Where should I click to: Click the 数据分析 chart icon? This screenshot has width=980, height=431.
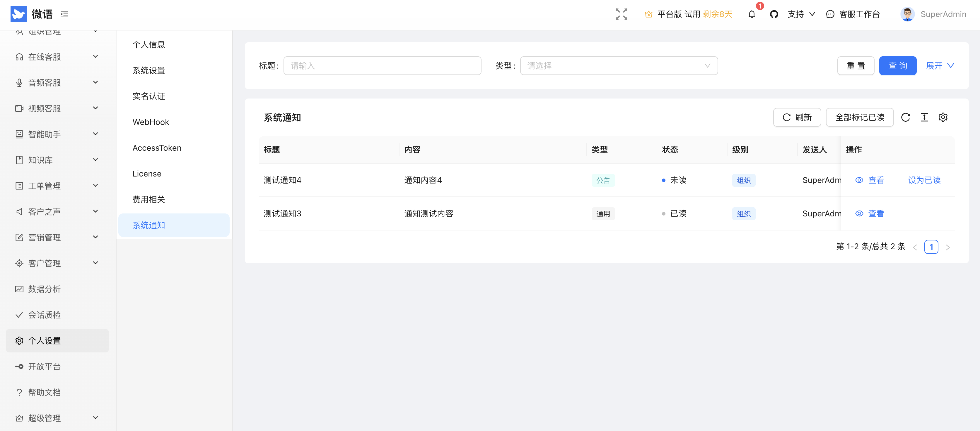[19, 289]
